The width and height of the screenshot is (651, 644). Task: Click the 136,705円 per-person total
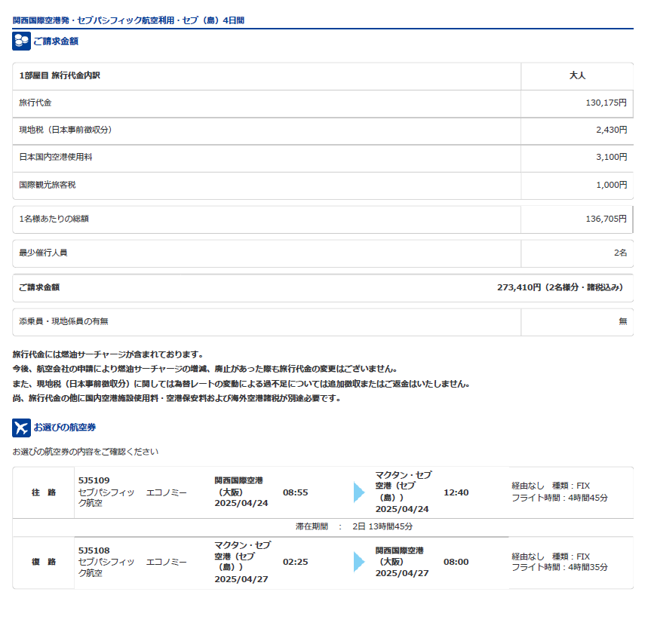[606, 219]
